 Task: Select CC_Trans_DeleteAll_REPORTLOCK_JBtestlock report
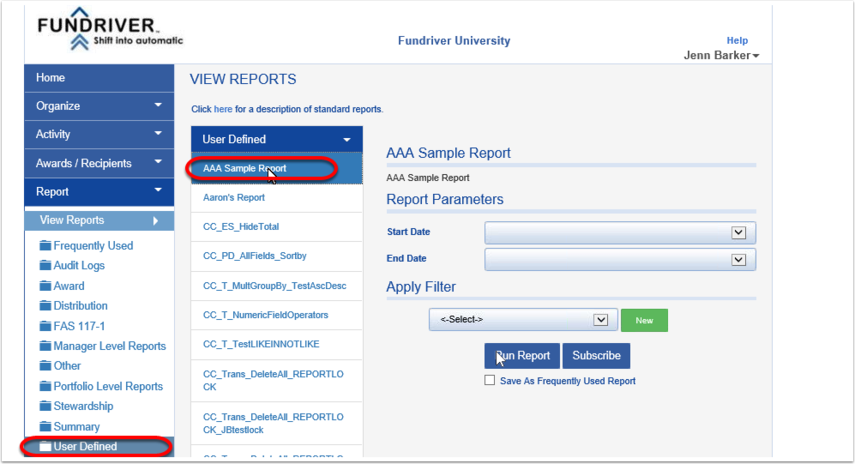tap(277, 423)
